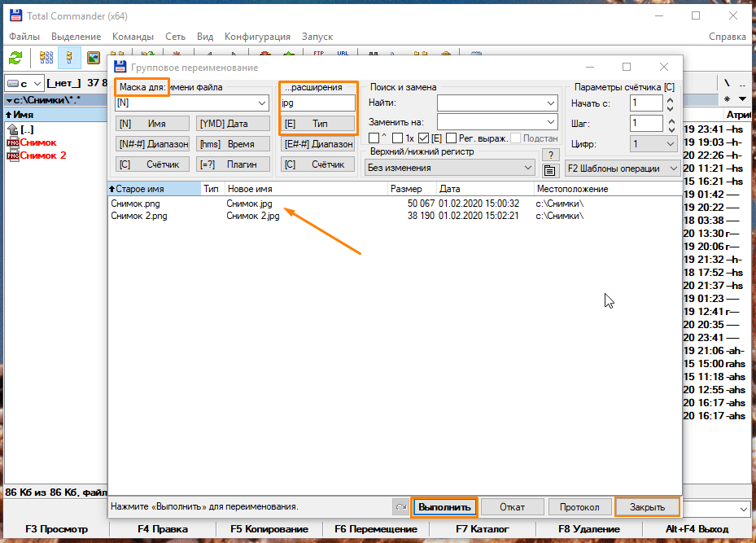This screenshot has height=543, width=756.
Task: Click the undo-arrow icon beside Выполнить
Action: click(401, 507)
